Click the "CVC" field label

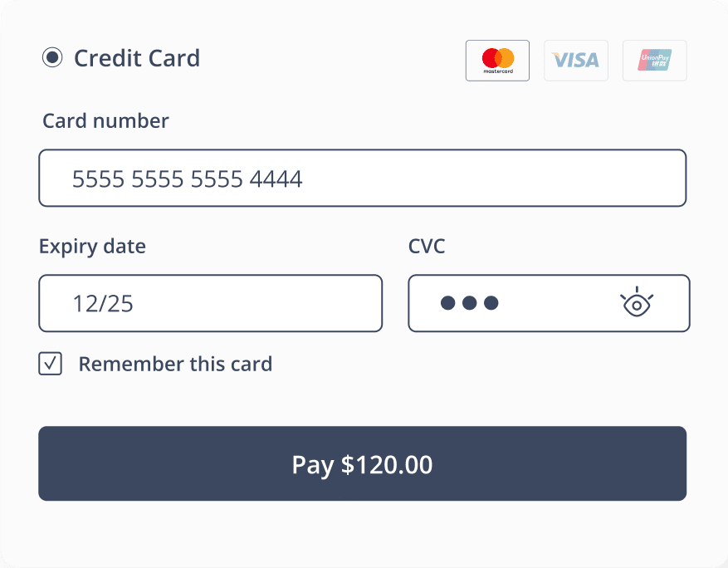point(427,247)
